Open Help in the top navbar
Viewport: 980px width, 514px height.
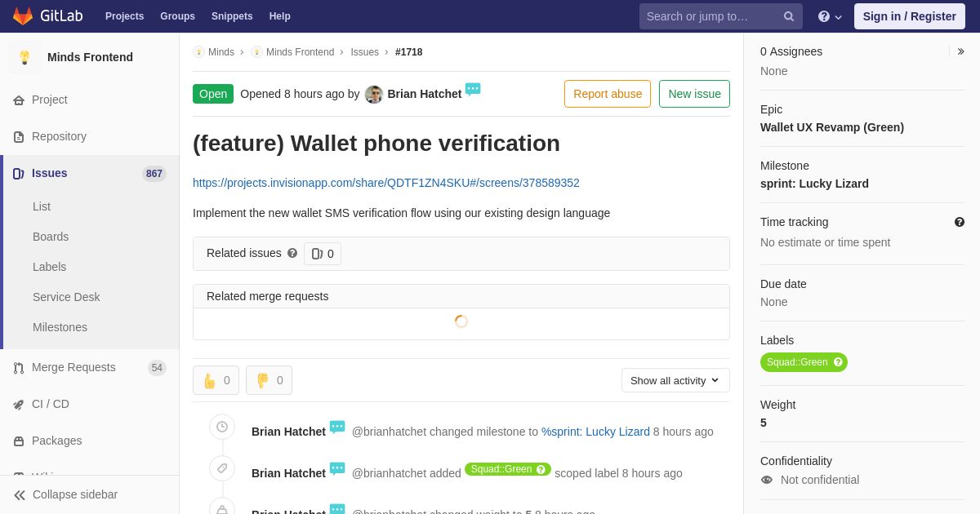point(280,16)
